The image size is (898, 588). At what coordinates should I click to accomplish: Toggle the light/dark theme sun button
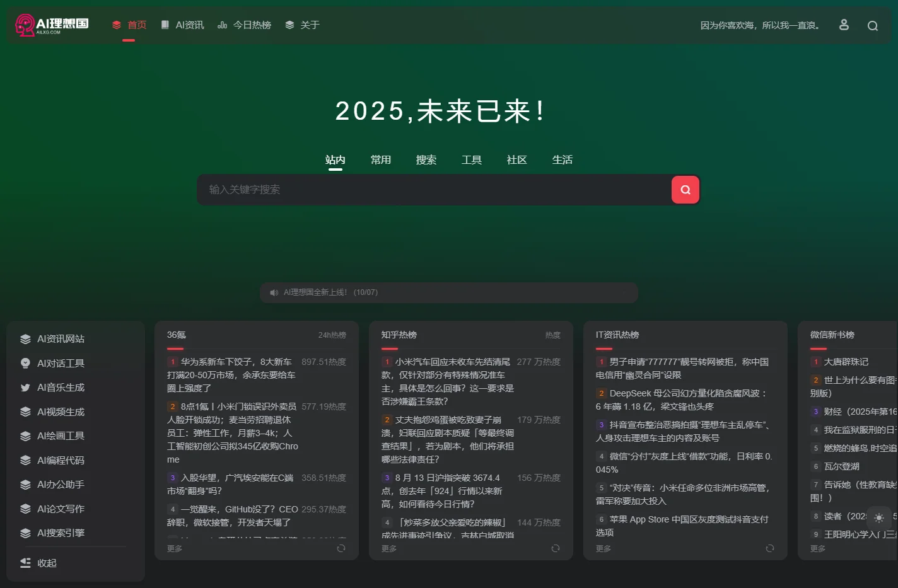pos(879,517)
